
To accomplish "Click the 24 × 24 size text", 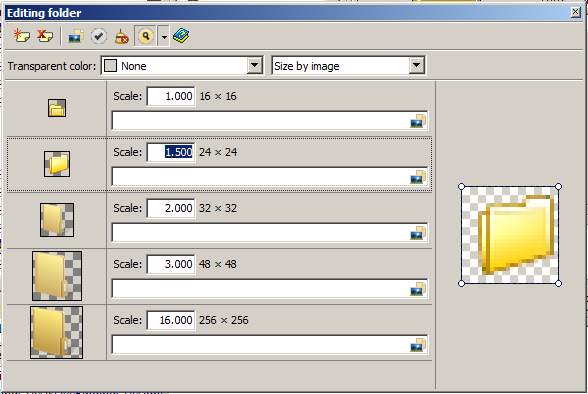I will tap(218, 152).
